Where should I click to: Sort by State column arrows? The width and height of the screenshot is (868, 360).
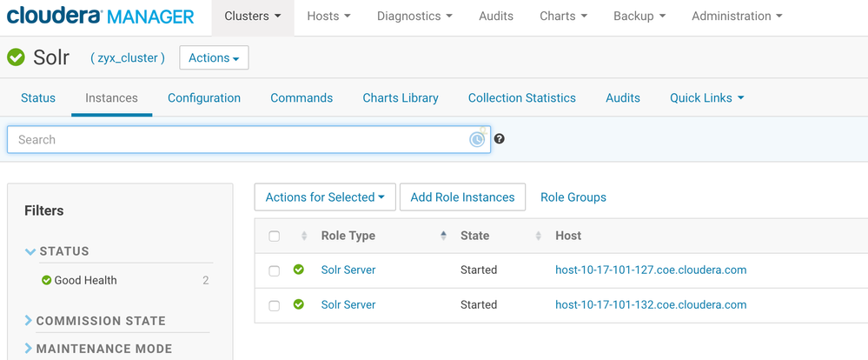pos(538,236)
